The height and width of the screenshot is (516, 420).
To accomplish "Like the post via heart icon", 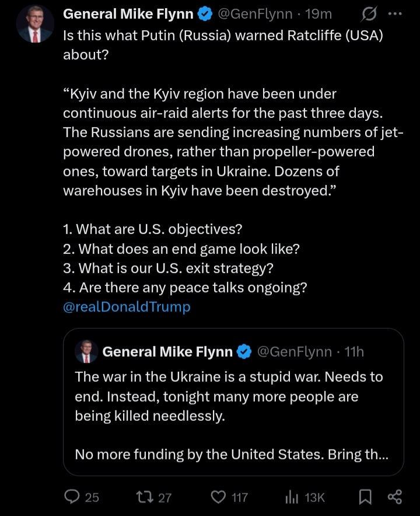I will coord(218,497).
